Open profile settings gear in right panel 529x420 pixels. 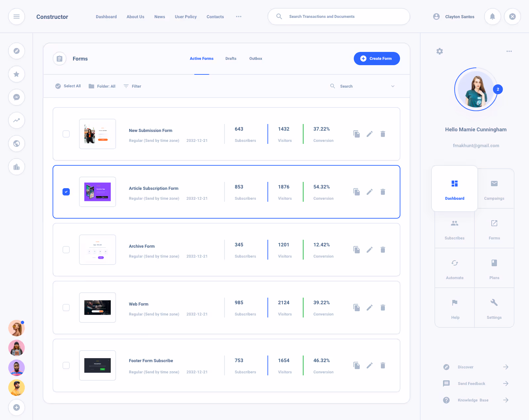click(x=439, y=51)
